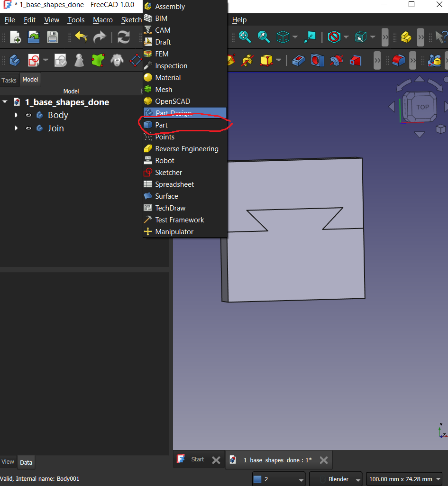
Task: Fit the whole content on screen
Action: pos(245,37)
